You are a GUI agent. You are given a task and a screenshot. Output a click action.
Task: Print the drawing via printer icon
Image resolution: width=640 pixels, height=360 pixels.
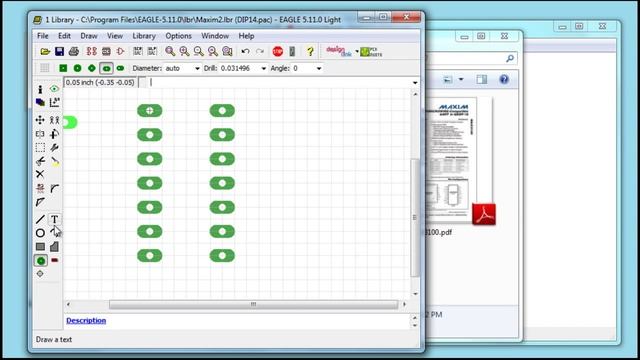click(x=73, y=51)
